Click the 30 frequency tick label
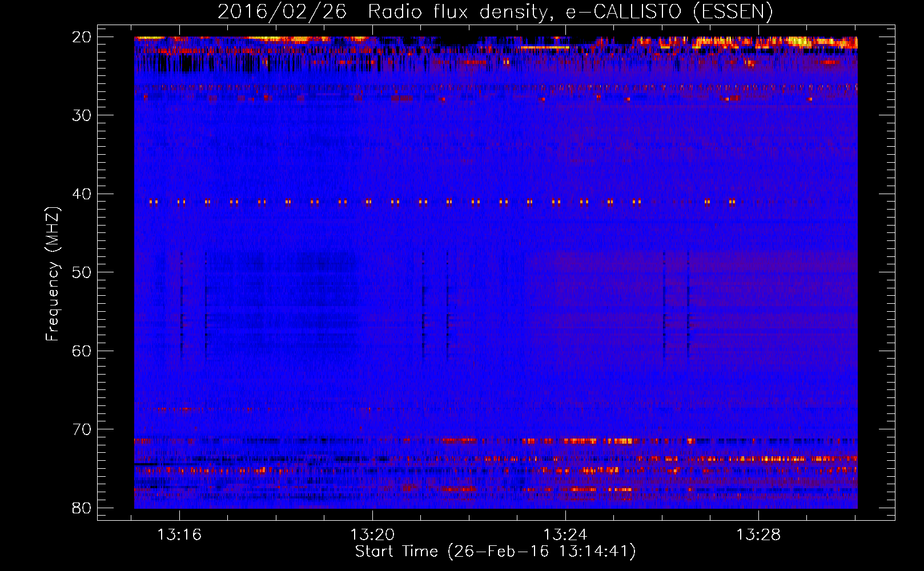Image resolution: width=924 pixels, height=571 pixels. coord(82,115)
